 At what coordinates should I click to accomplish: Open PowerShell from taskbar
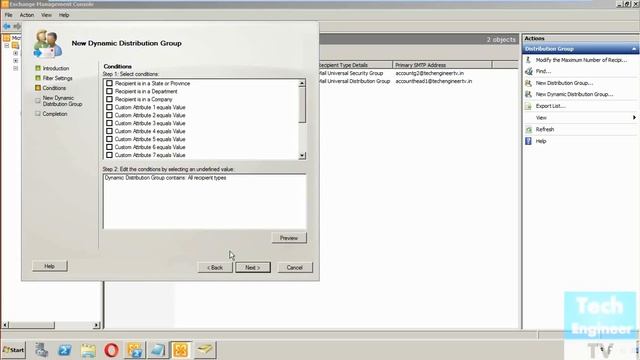64,350
